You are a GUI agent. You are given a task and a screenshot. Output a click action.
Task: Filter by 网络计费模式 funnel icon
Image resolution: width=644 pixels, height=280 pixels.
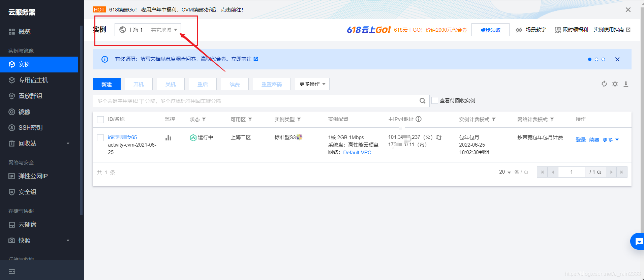click(552, 120)
